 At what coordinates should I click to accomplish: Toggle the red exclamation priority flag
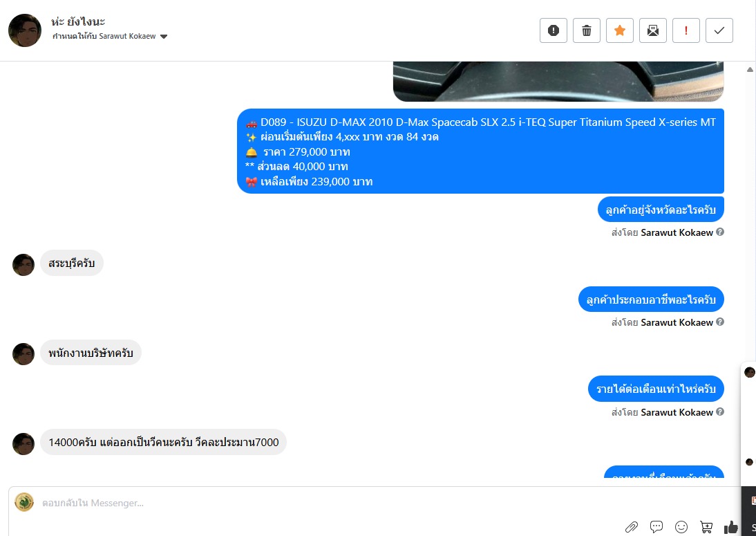click(x=686, y=30)
